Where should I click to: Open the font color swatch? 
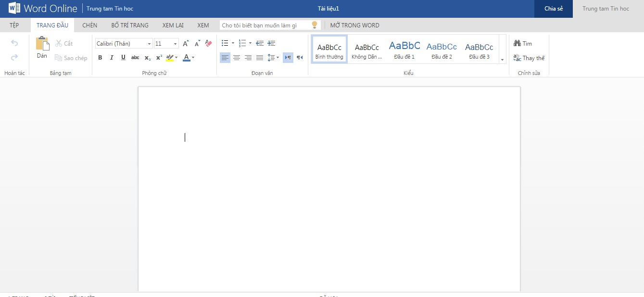click(187, 57)
